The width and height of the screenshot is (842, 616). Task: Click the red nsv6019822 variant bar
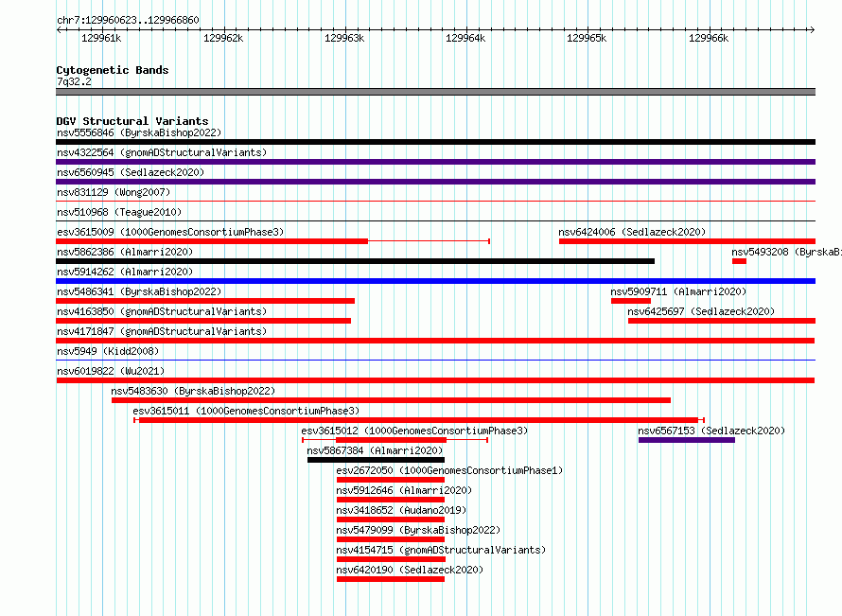[435, 380]
